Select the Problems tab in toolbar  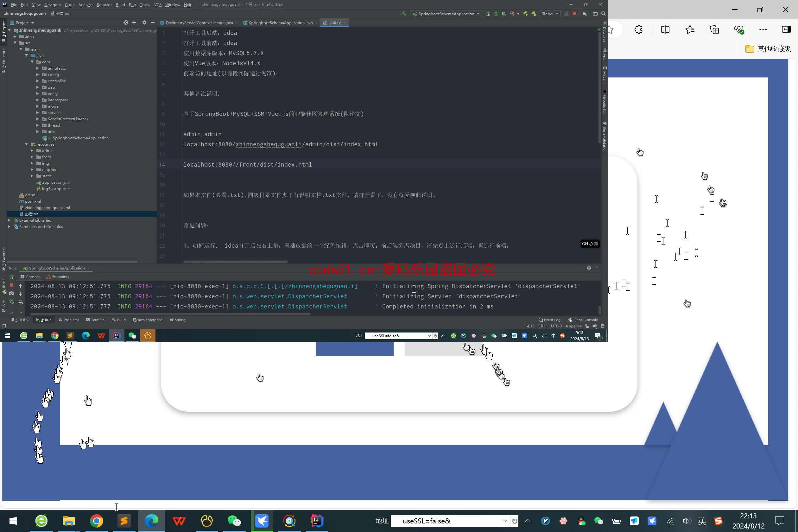click(x=70, y=320)
